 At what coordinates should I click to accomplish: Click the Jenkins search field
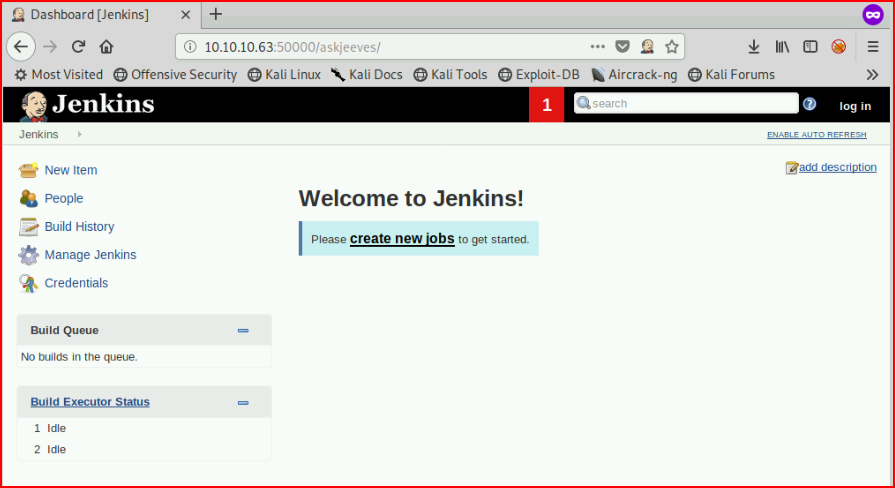point(686,103)
